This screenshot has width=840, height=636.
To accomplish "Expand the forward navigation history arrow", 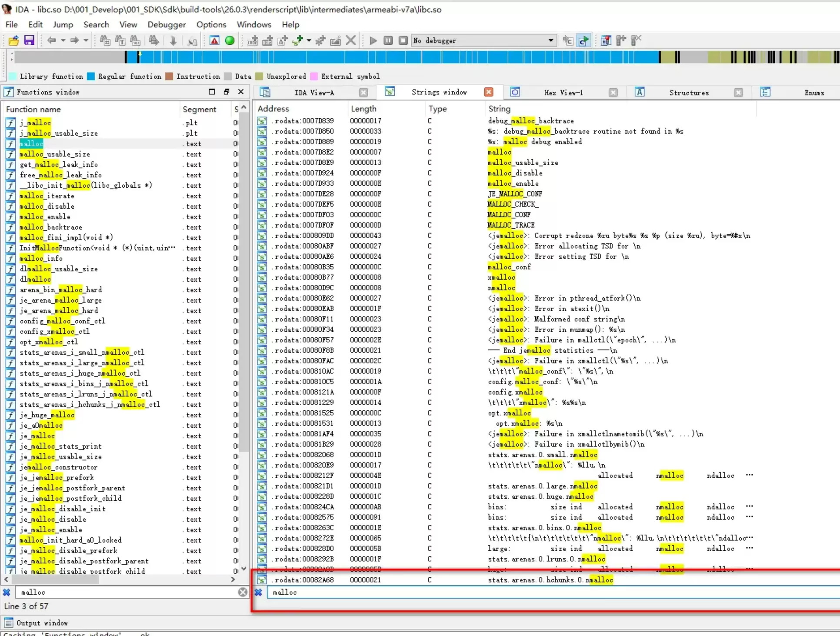I will tap(86, 40).
